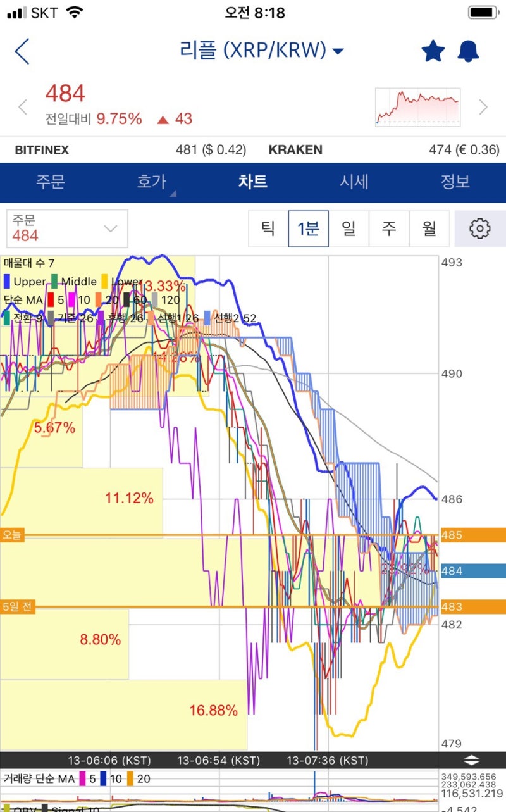506x812 pixels.
Task: Switch to the 정보 tab
Action: click(455, 181)
